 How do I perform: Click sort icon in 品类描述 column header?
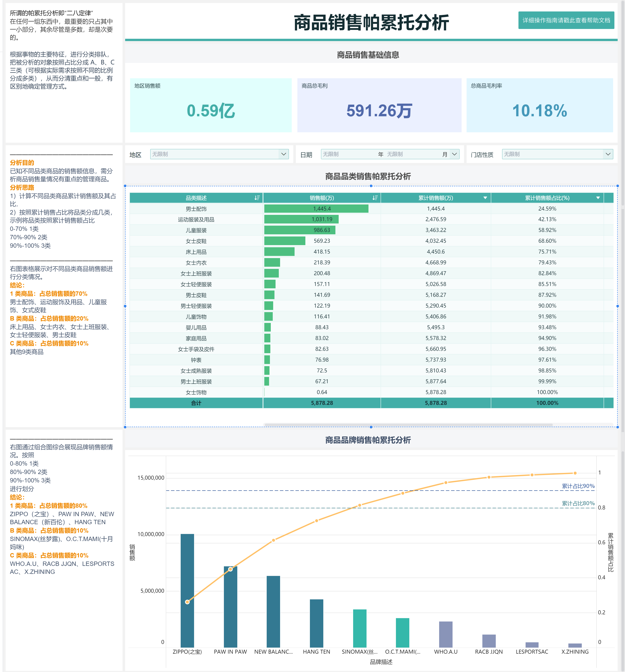(257, 198)
